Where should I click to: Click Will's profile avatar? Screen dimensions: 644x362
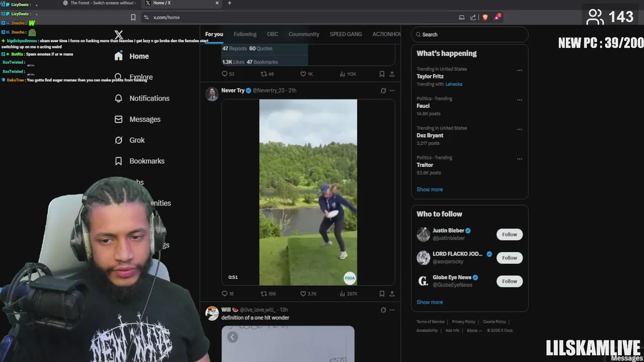[x=212, y=313]
